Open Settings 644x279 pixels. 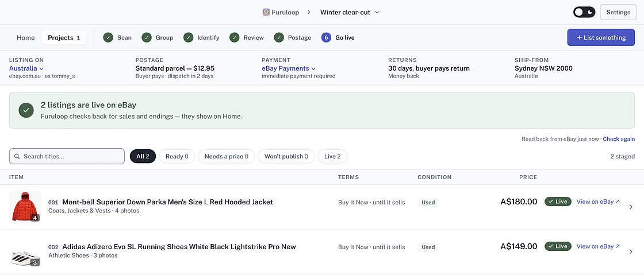[618, 12]
